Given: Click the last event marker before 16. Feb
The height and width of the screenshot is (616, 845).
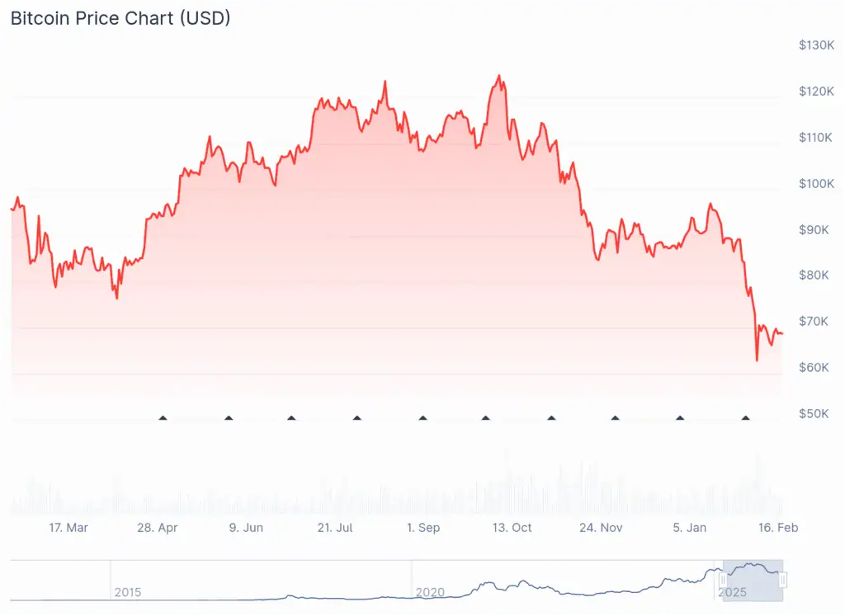Looking at the screenshot, I should [x=746, y=418].
